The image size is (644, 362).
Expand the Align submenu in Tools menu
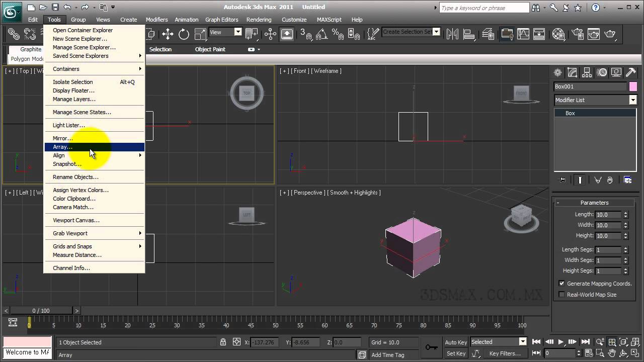pyautogui.click(x=94, y=155)
